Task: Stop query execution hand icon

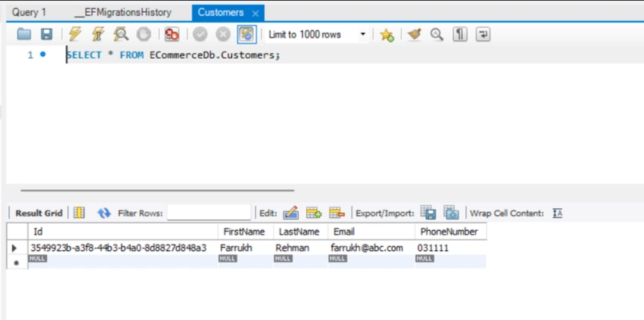Action: coord(144,34)
